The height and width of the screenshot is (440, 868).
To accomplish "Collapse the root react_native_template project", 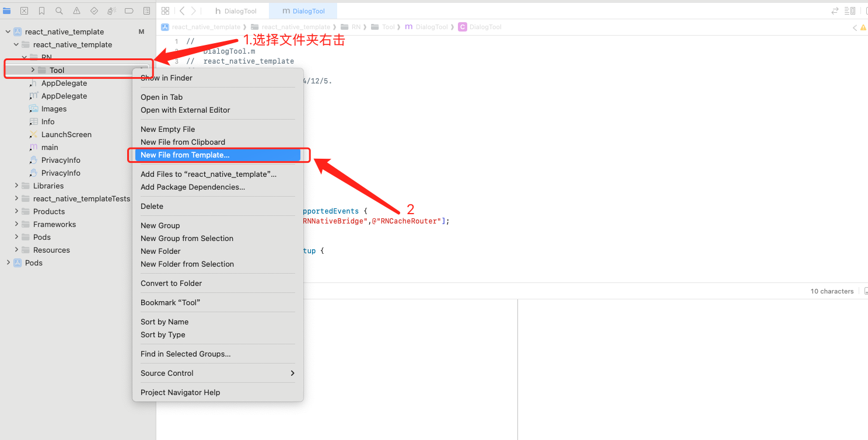I will click(8, 32).
